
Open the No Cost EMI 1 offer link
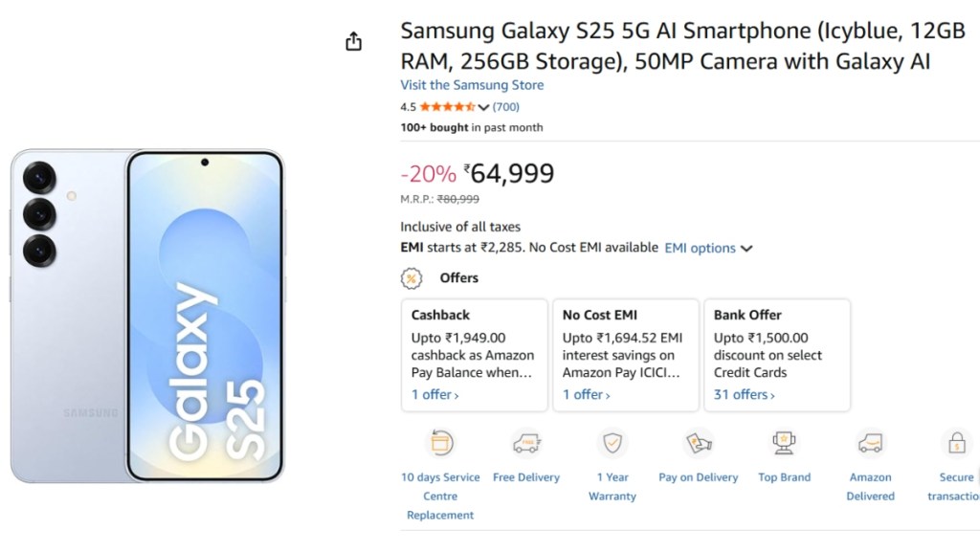click(586, 394)
